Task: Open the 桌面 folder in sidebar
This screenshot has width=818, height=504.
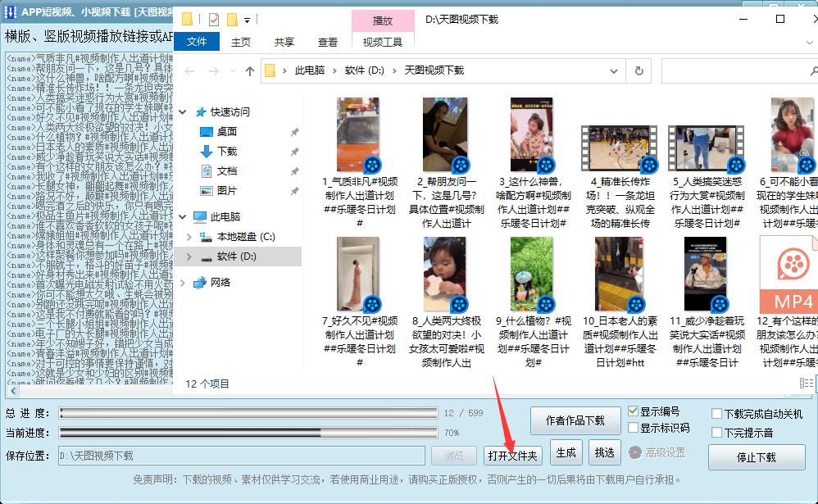Action: tap(226, 132)
